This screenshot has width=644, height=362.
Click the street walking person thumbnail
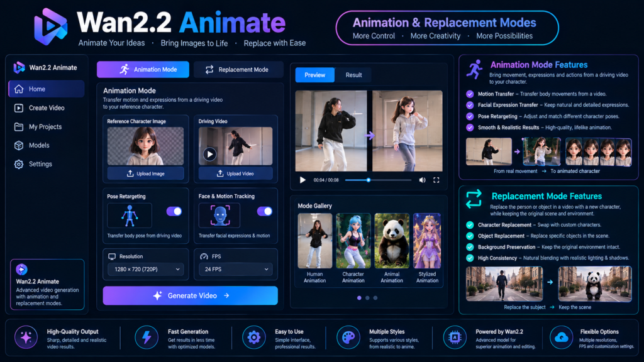[x=504, y=284]
